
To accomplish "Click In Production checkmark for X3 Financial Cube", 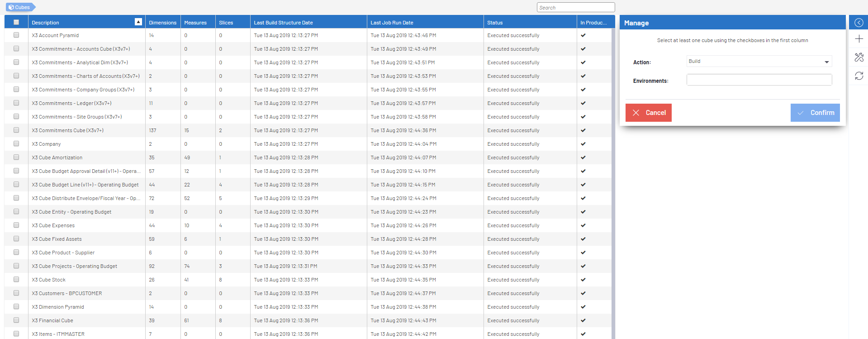I will 583,320.
